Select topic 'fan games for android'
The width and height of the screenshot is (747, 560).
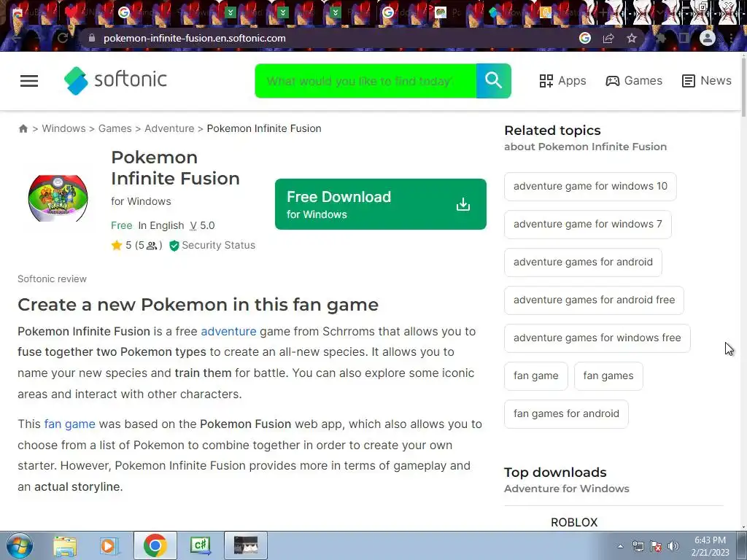tap(566, 414)
